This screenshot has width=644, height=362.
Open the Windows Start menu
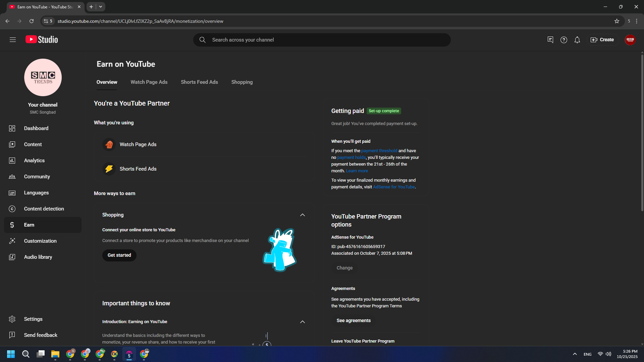(11, 354)
